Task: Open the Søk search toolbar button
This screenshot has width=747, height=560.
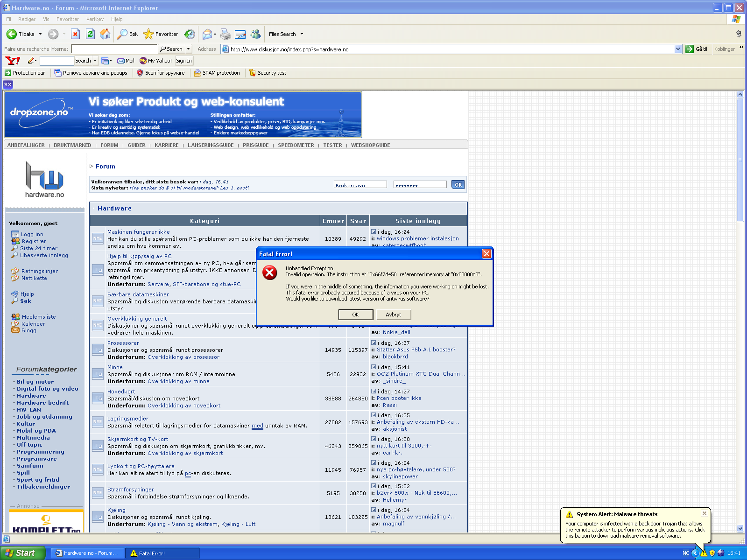Action: coord(127,34)
